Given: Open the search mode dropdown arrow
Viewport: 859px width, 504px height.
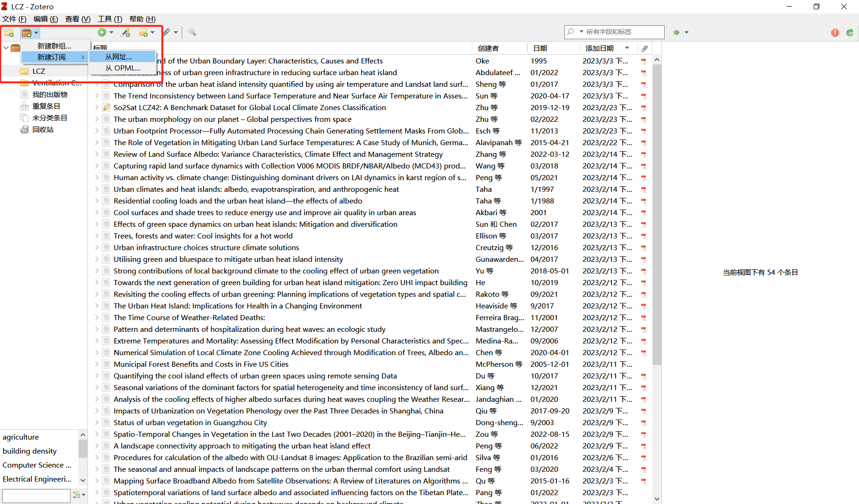Looking at the screenshot, I should [582, 32].
